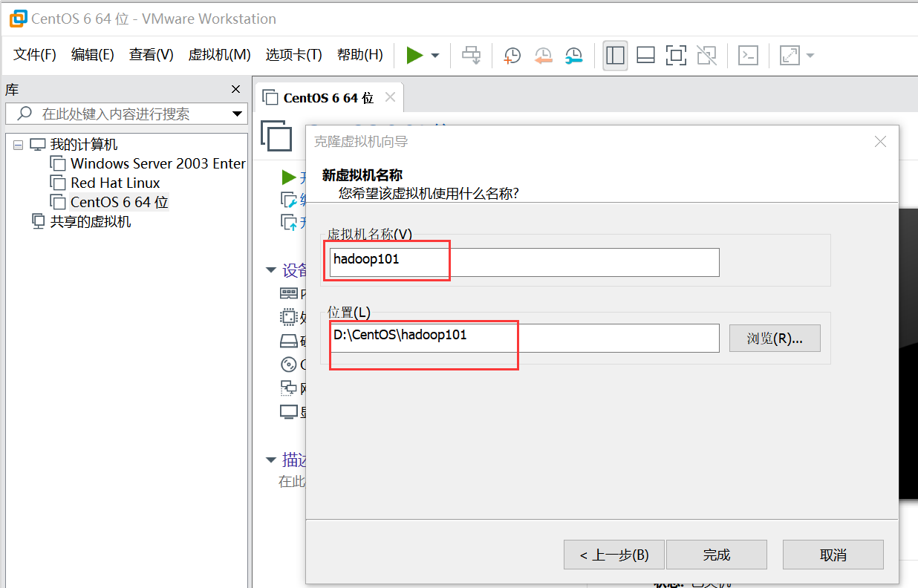918x588 pixels.
Task: Open the stretch display dropdown arrow
Action: [x=810, y=56]
